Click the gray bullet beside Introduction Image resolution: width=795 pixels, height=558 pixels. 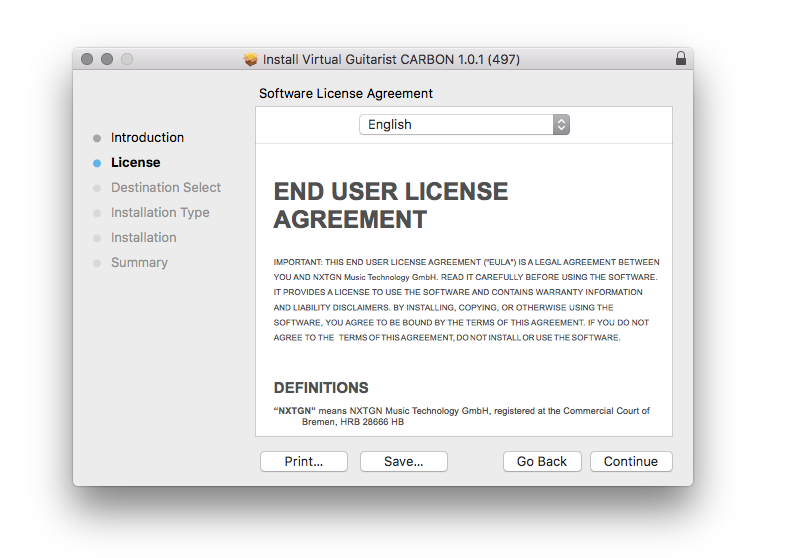[x=97, y=138]
